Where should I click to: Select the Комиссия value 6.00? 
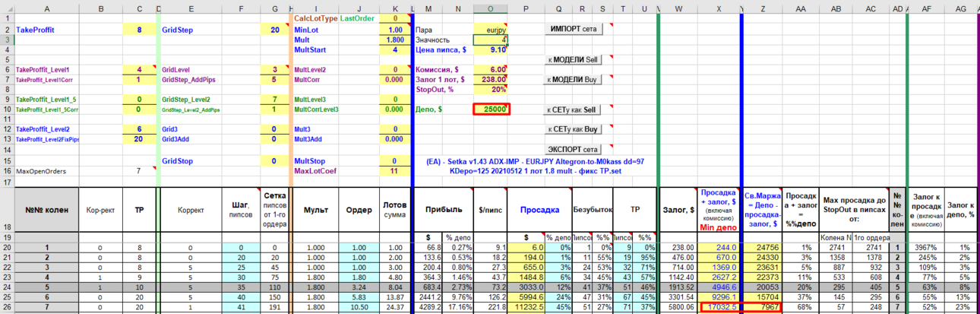(491, 70)
